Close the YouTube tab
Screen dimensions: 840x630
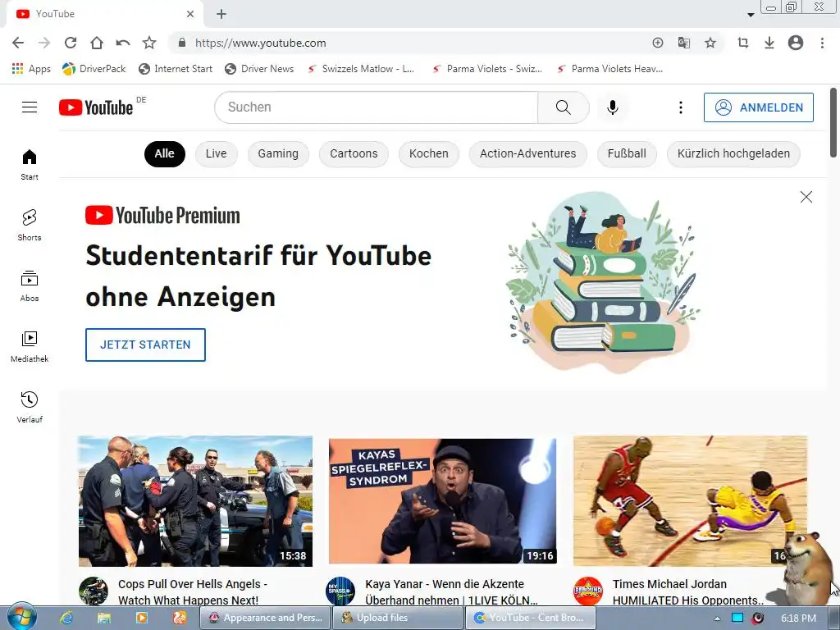190,14
